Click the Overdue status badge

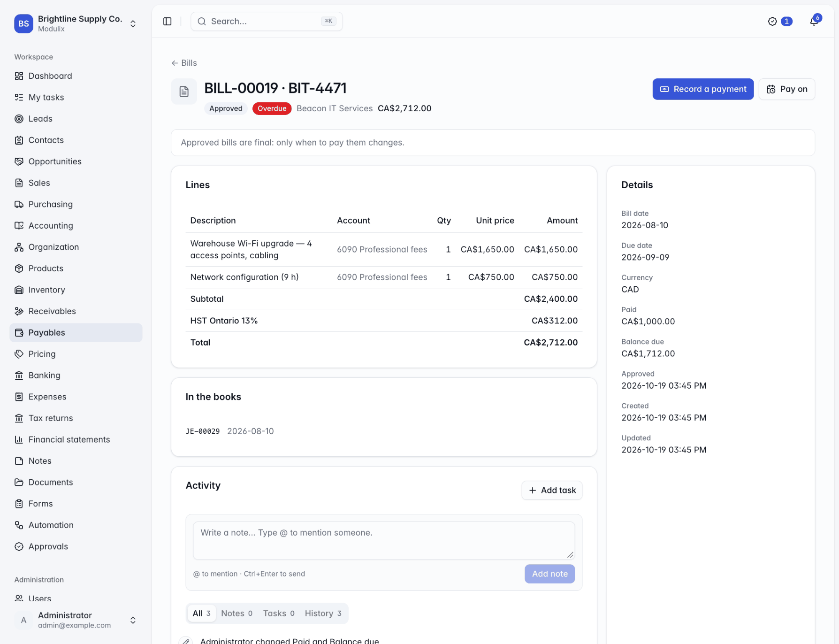coord(272,108)
